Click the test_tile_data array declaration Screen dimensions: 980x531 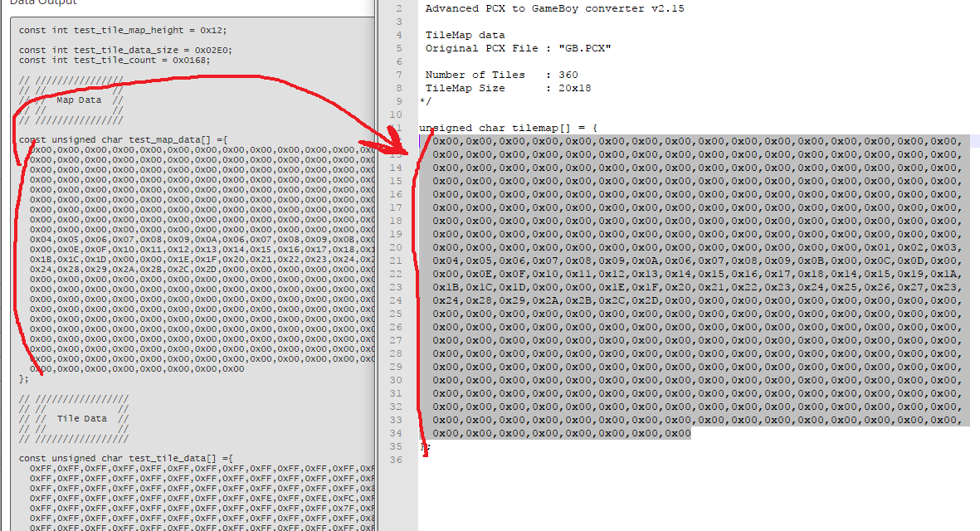click(126, 458)
